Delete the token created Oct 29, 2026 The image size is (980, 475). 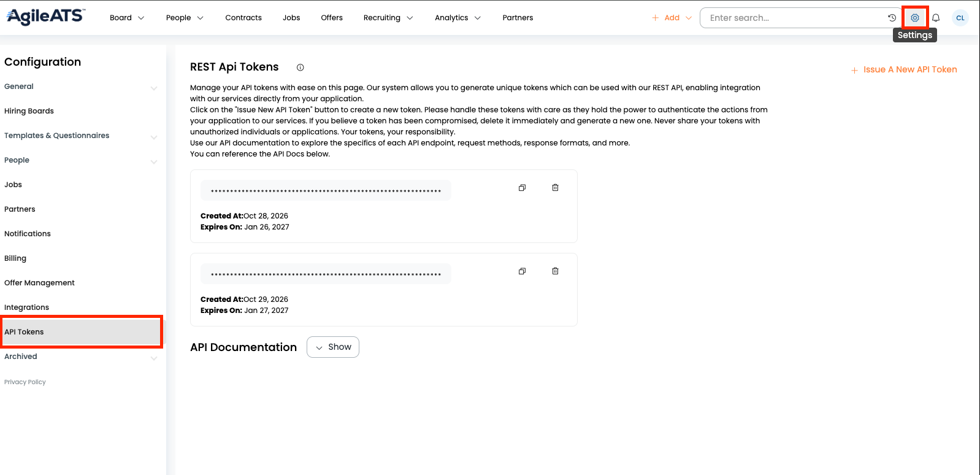click(x=555, y=271)
